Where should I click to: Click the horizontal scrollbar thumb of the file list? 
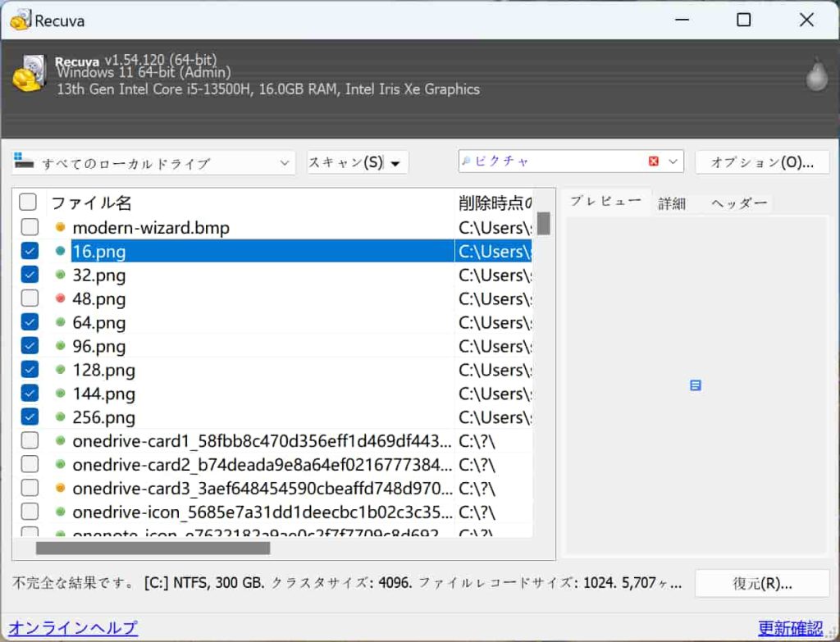click(x=153, y=548)
